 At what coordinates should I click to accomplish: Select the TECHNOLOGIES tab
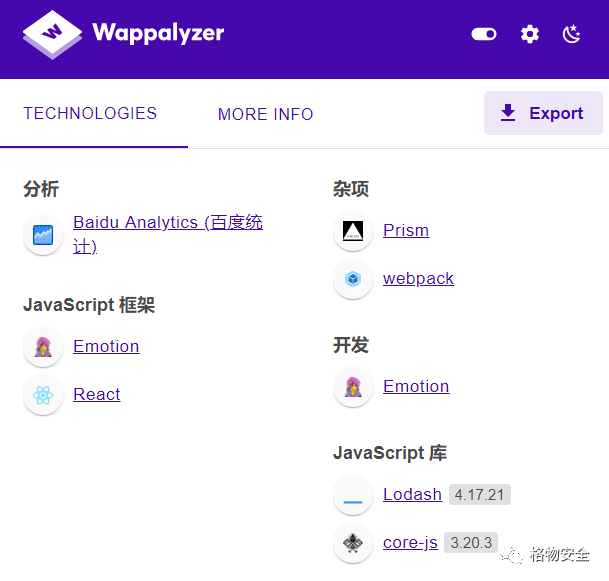point(90,113)
